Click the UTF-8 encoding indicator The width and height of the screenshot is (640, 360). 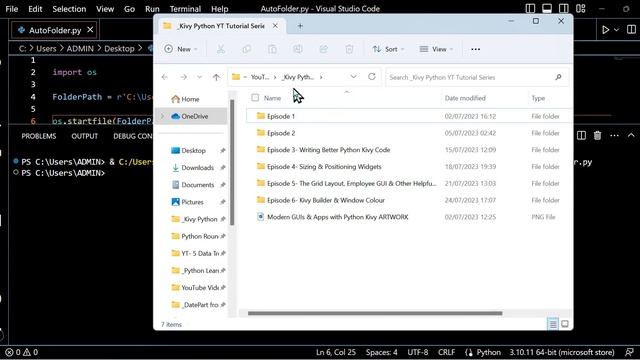(x=418, y=352)
